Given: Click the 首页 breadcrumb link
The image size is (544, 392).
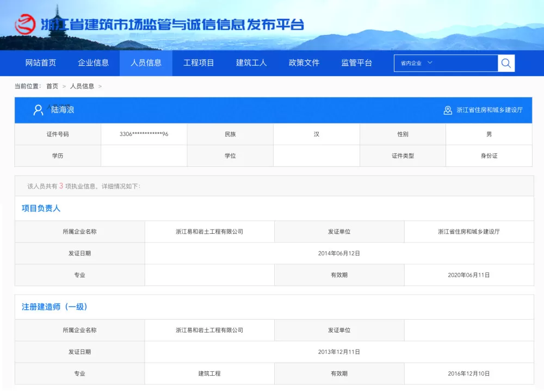Looking at the screenshot, I should pyautogui.click(x=52, y=86).
